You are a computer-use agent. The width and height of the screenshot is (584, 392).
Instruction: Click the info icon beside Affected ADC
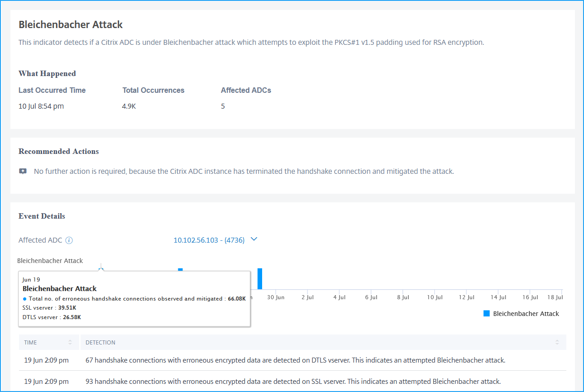click(69, 240)
